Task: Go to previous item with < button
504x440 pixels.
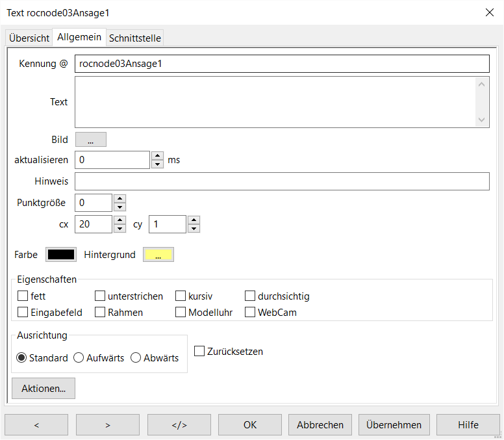Action: click(36, 425)
